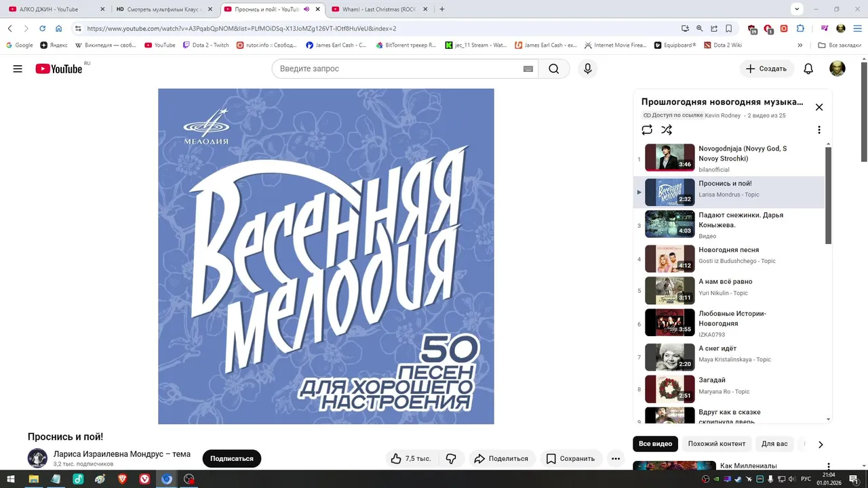Switch the РУС input language
The width and height of the screenshot is (868, 488).
pos(806,479)
